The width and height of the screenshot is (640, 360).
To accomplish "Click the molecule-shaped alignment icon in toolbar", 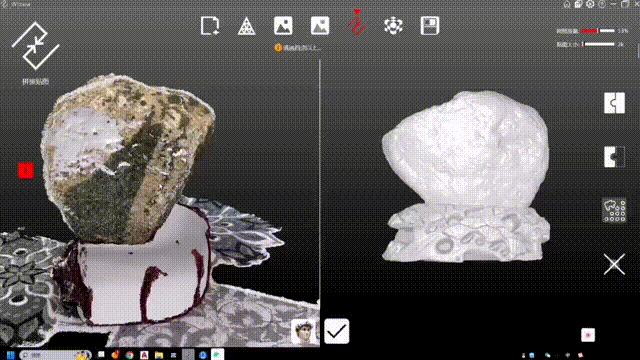I will coord(393,26).
